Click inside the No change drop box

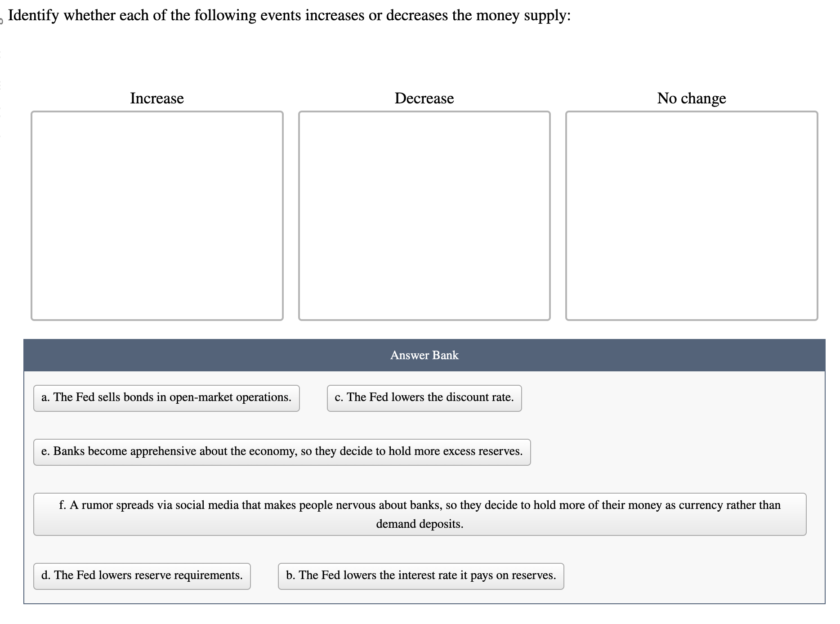(693, 215)
